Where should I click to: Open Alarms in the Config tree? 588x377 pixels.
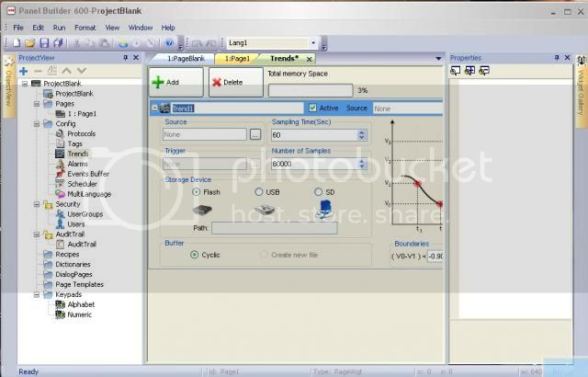click(x=77, y=164)
